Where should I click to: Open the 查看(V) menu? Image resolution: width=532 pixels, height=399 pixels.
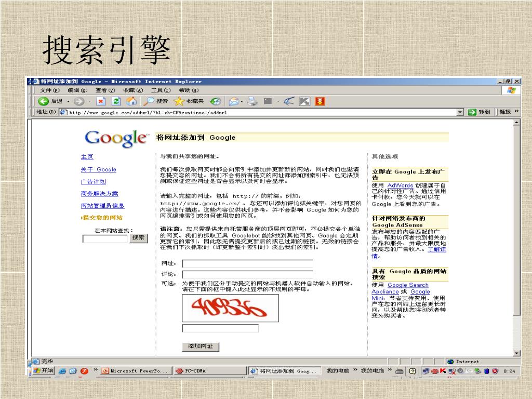pyautogui.click(x=105, y=90)
